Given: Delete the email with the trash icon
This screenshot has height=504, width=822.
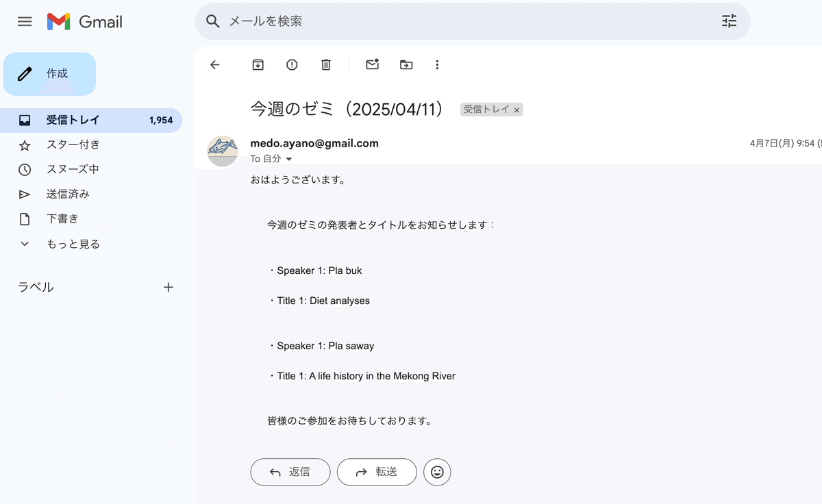Looking at the screenshot, I should [325, 64].
